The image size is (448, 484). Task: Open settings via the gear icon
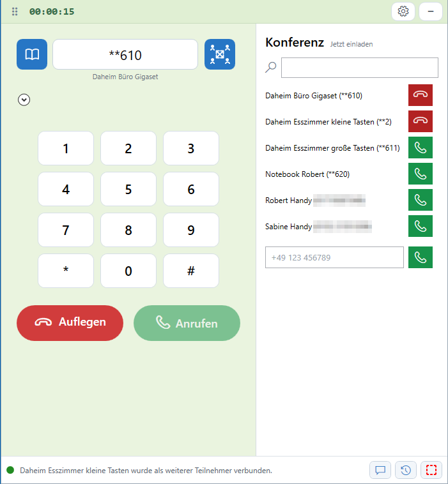[403, 11]
